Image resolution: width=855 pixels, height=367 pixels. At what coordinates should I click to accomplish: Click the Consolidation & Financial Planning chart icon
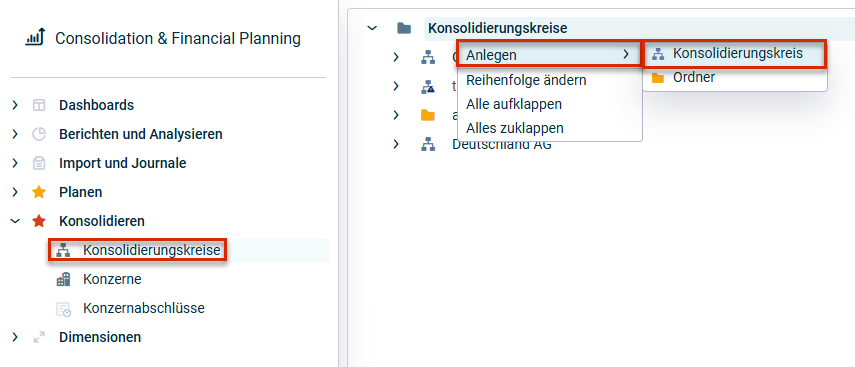point(35,38)
